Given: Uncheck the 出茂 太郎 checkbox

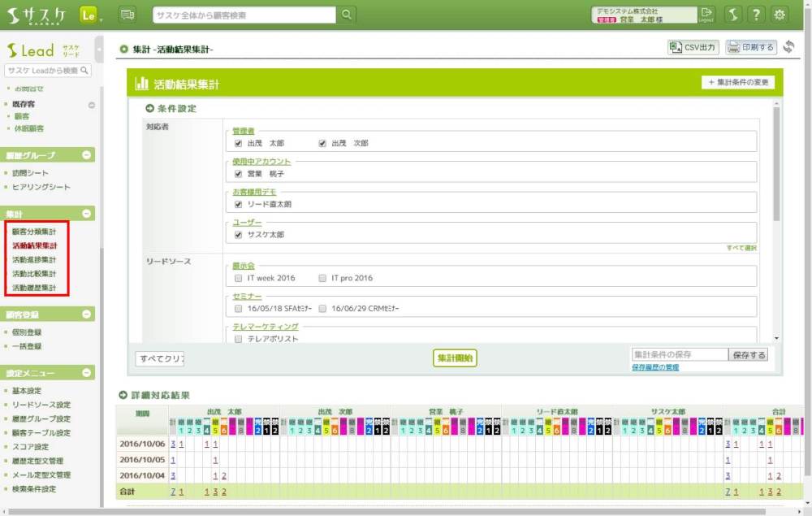Looking at the screenshot, I should (239, 143).
